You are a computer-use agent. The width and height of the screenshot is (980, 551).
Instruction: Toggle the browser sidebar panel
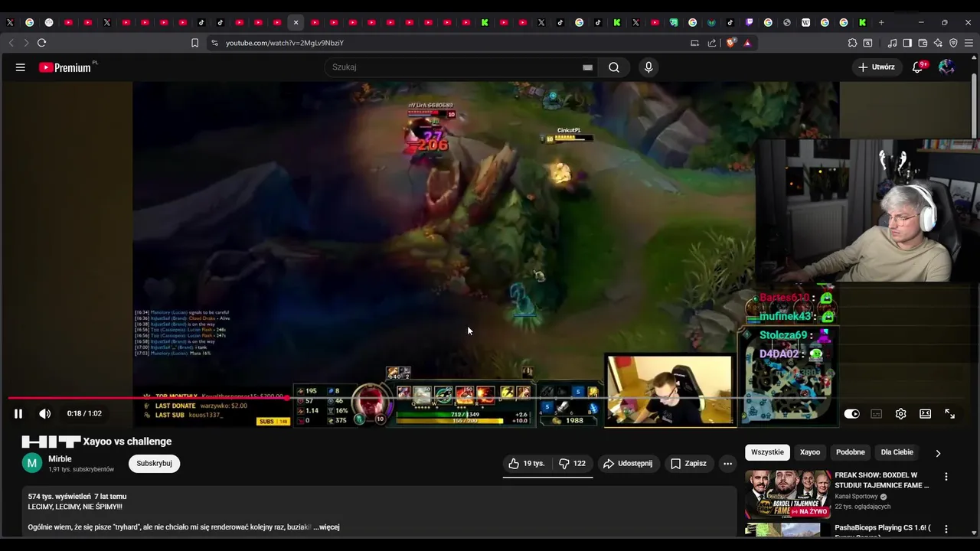point(907,43)
